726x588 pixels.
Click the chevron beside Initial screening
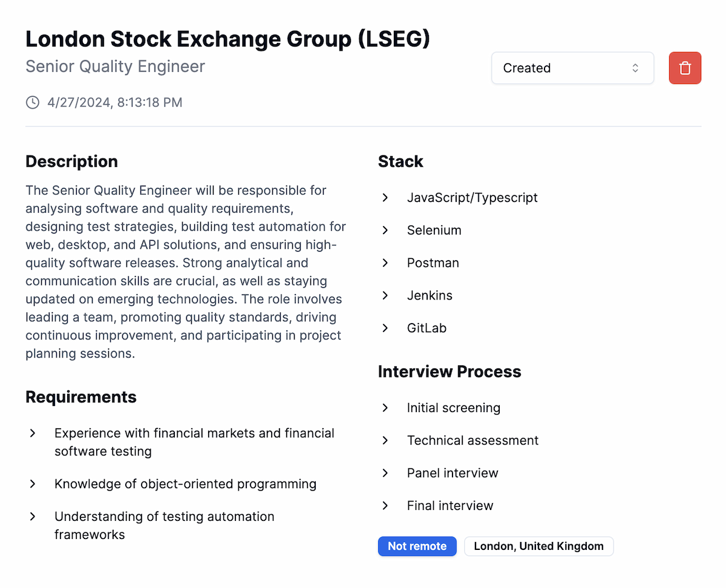click(385, 408)
